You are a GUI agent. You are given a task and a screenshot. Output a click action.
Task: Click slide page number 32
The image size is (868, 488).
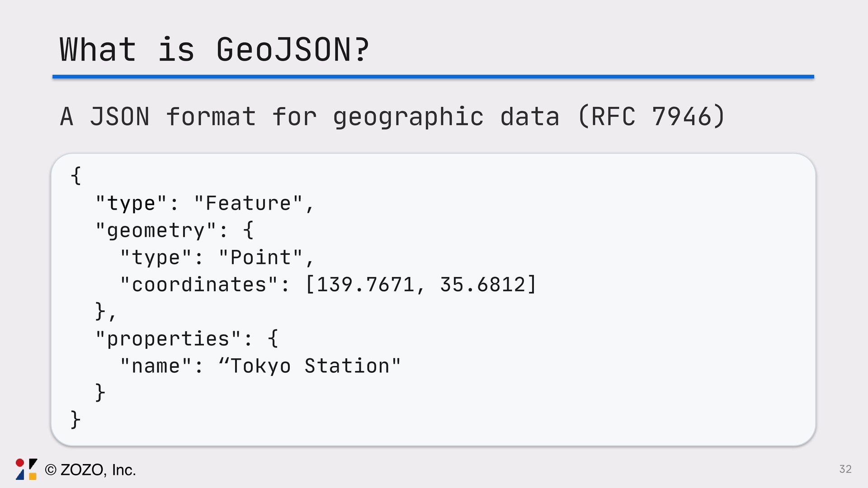(845, 469)
